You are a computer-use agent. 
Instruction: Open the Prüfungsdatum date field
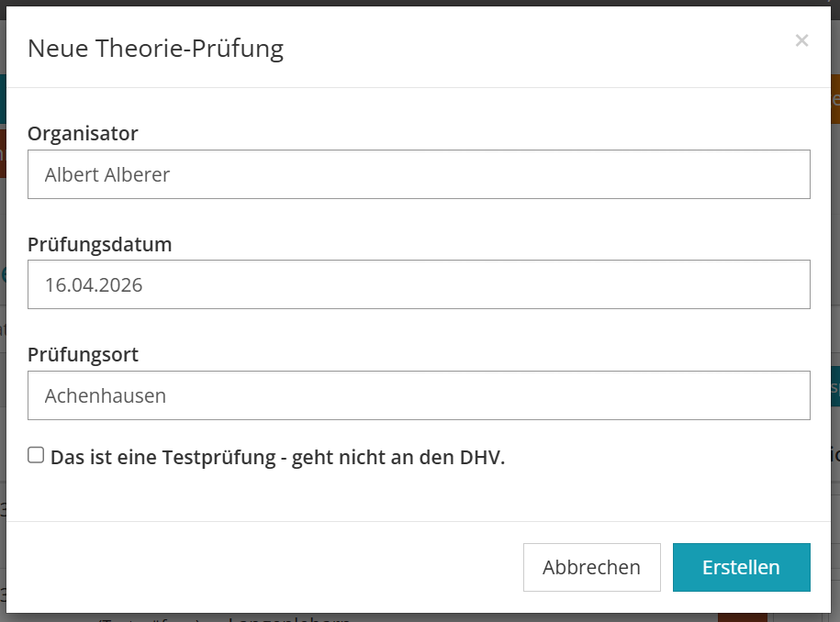pos(419,284)
